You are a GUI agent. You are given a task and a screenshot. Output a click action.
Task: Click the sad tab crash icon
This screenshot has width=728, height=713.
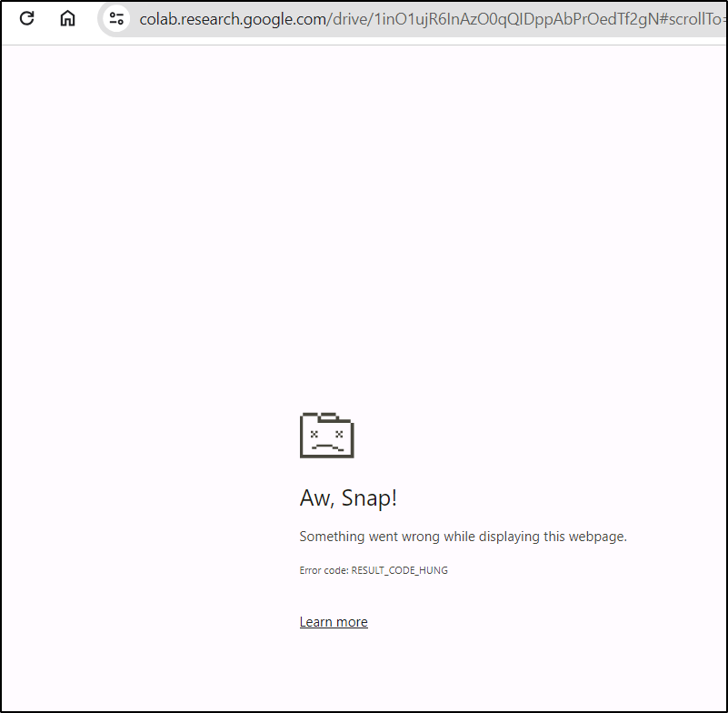point(327,436)
